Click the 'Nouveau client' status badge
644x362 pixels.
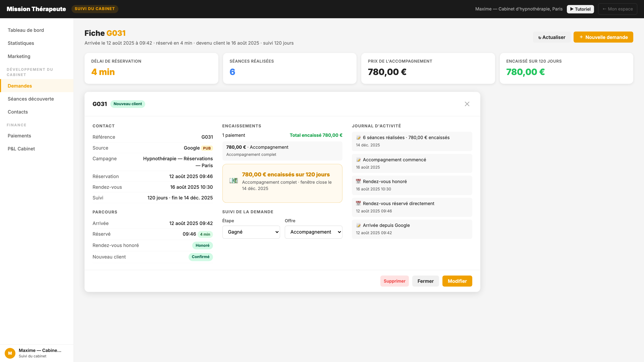[x=127, y=104]
